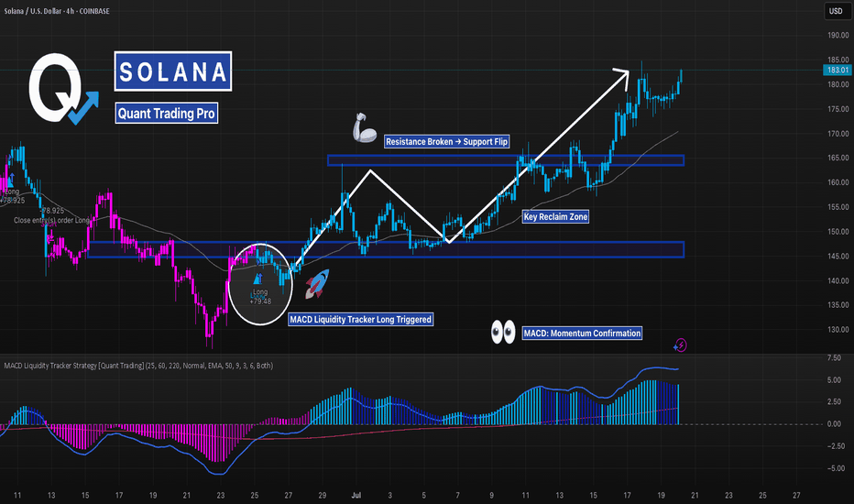Viewport: 854px width, 504px height.
Task: Click the 183.01 current price label
Action: coord(837,70)
